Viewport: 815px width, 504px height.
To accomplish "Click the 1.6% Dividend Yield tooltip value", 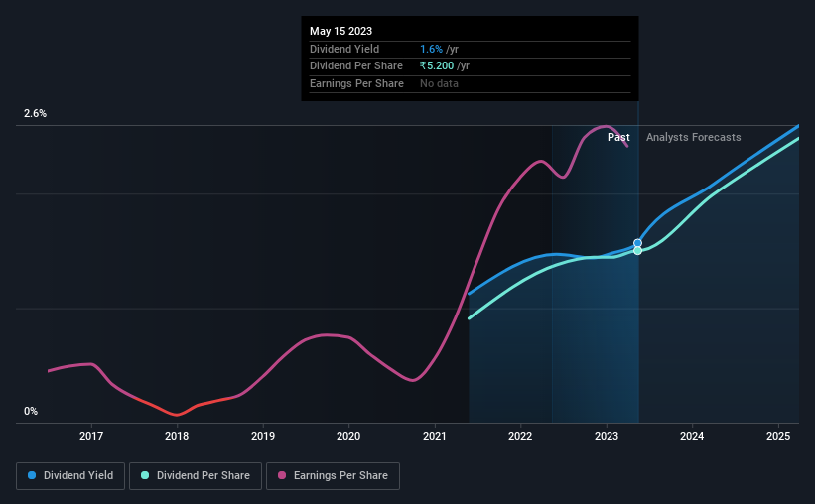I will pos(432,49).
